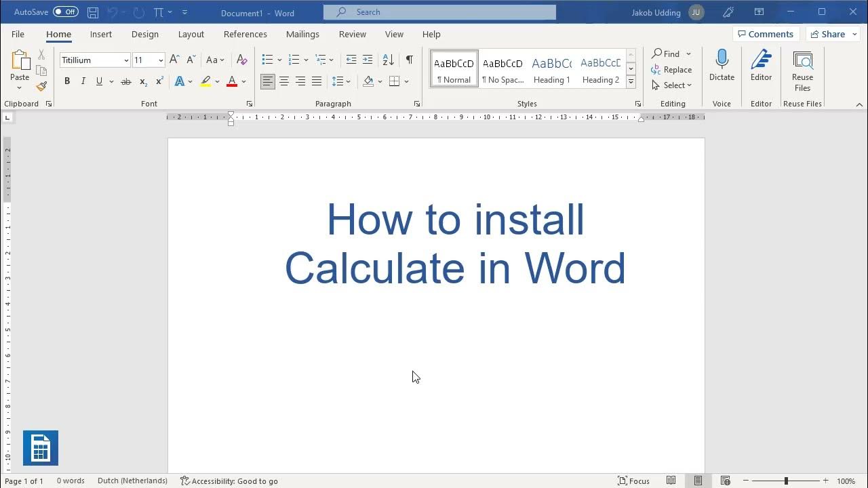
Task: Switch to the References tab
Action: tap(245, 34)
